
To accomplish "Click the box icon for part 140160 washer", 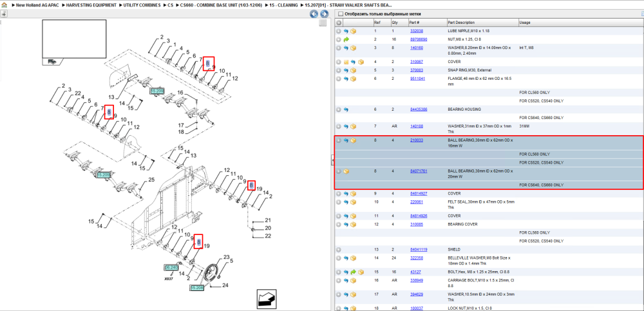I will click(353, 48).
